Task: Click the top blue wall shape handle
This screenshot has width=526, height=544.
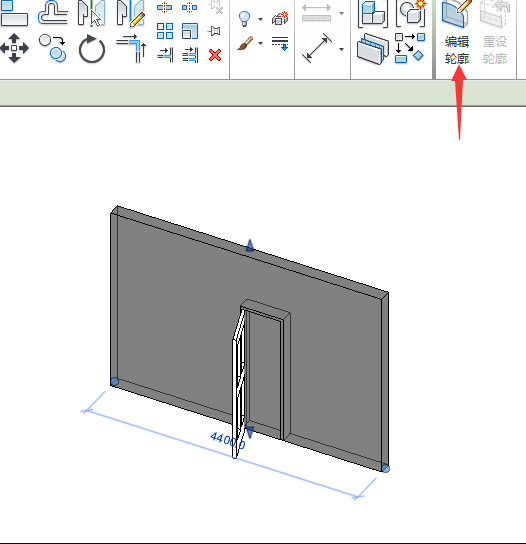Action: (x=250, y=245)
